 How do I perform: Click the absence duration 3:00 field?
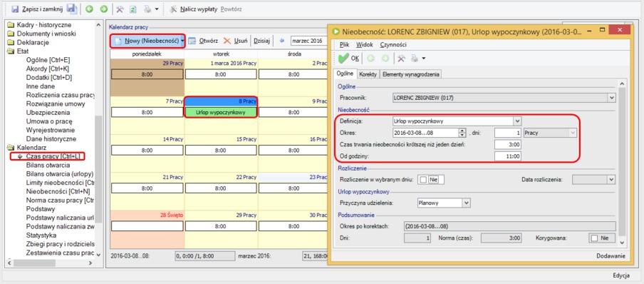509,144
